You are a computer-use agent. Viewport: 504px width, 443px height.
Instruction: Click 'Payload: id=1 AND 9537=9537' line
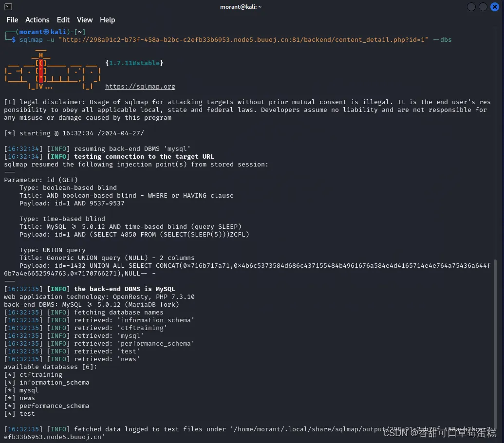click(x=72, y=203)
